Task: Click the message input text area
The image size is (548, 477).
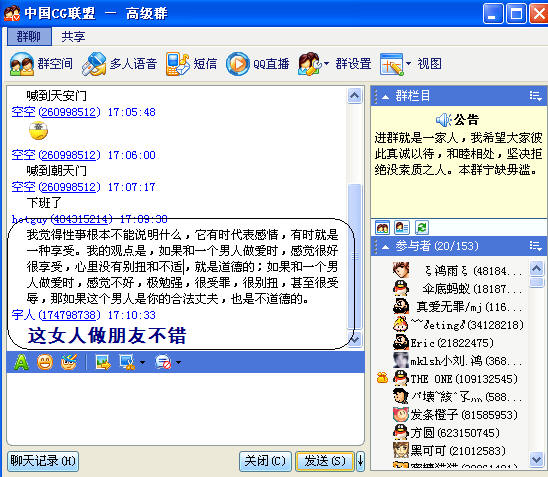Action: click(x=185, y=408)
